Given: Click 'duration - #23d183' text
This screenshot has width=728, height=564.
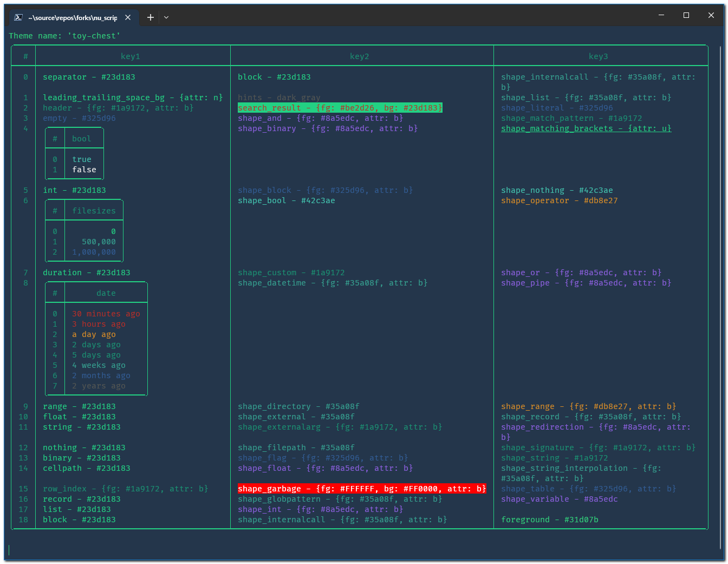Looking at the screenshot, I should point(87,273).
